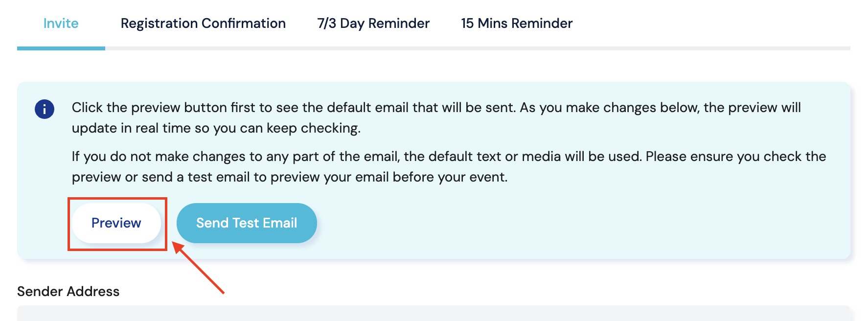The width and height of the screenshot is (868, 321).
Task: Click the line starting "If you do not"
Action: point(448,157)
